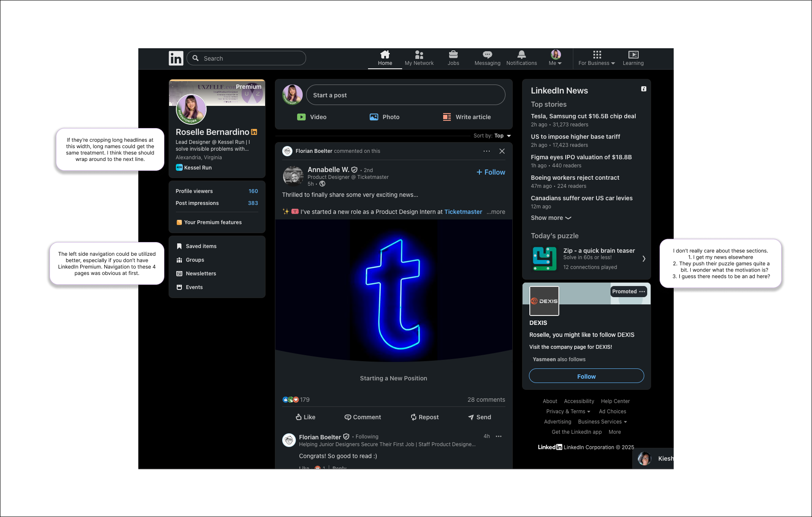The width and height of the screenshot is (812, 517).
Task: Expand Privacy & Terms footer dropdown
Action: 568,412
